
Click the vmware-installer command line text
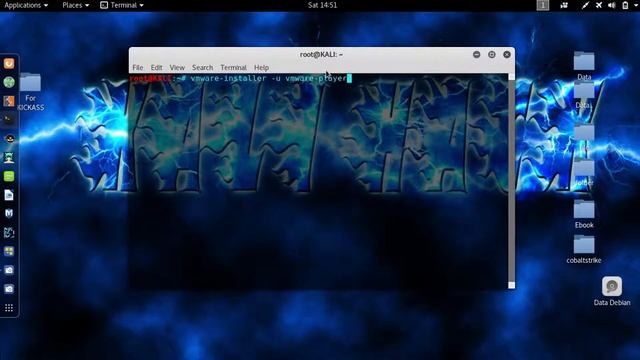[x=268, y=78]
